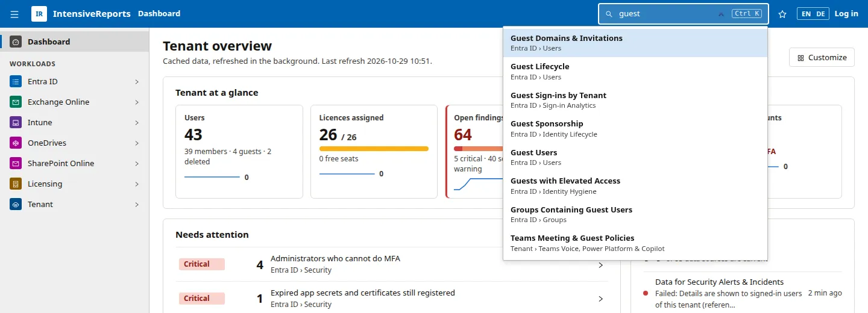Viewport: 868px width, 313px height.
Task: Expand the Intune sidebar section
Action: tap(137, 123)
